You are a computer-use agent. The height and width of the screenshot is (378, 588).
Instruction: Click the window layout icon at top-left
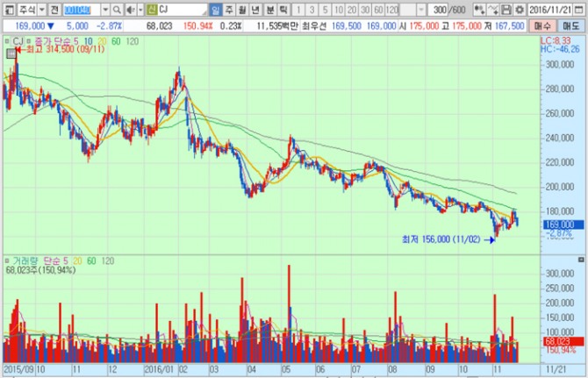[x=8, y=9]
